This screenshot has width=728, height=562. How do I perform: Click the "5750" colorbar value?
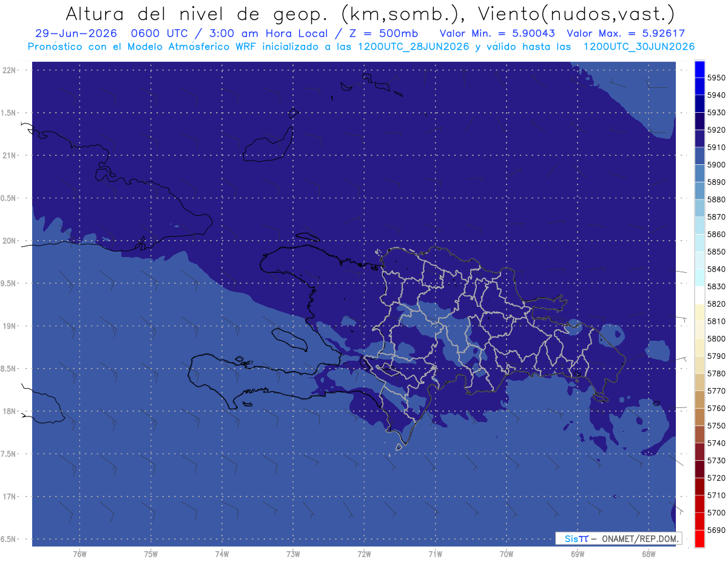716,426
